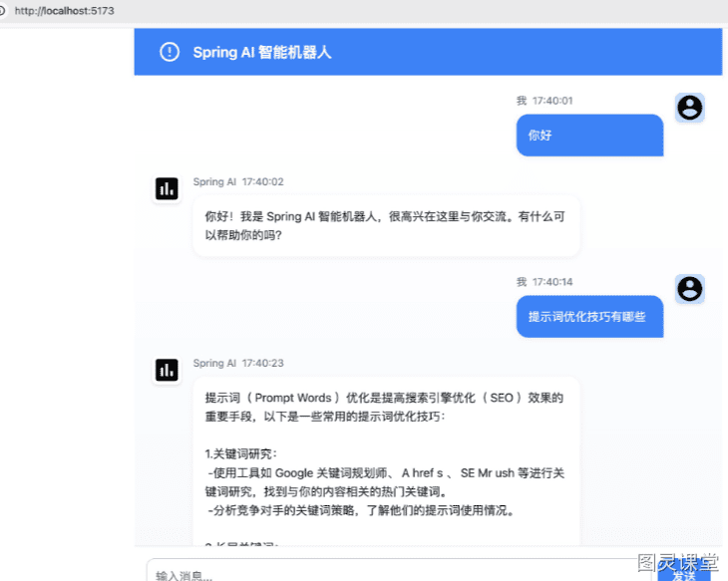
Task: Click the timestamp 我 17:40:01
Action: click(545, 101)
